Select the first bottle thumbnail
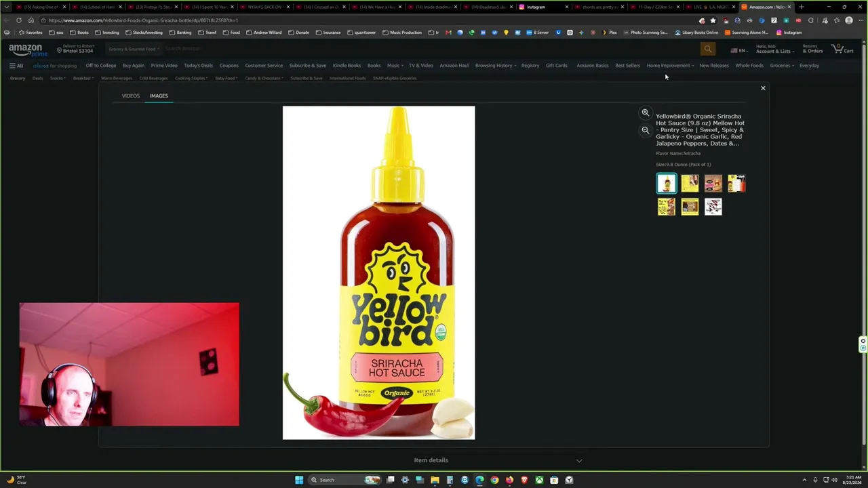This screenshot has width=868, height=488. pos(667,183)
